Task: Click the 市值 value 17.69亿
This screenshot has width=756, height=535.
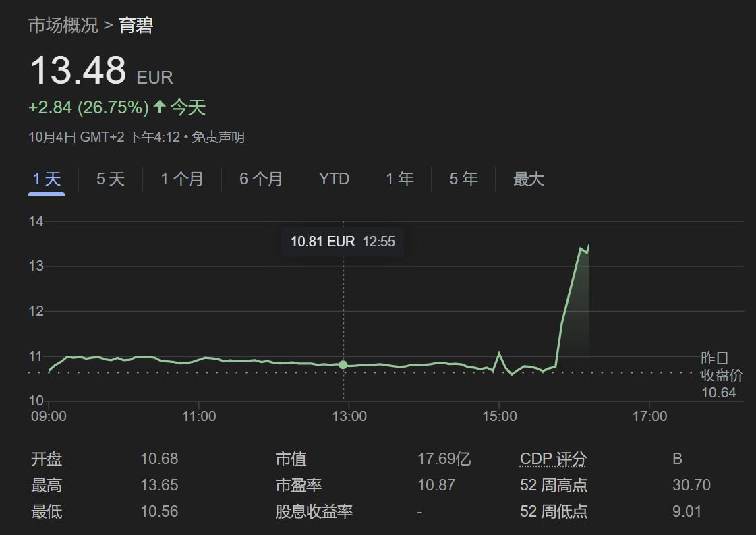Action: point(444,459)
